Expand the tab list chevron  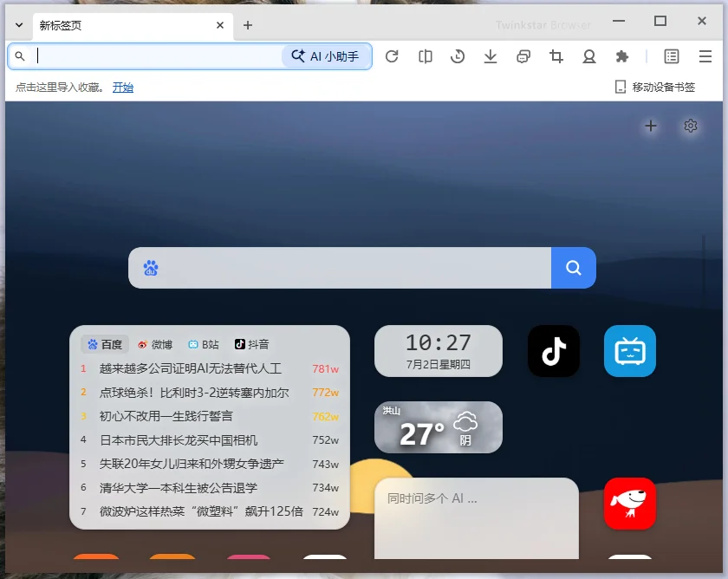[19, 25]
